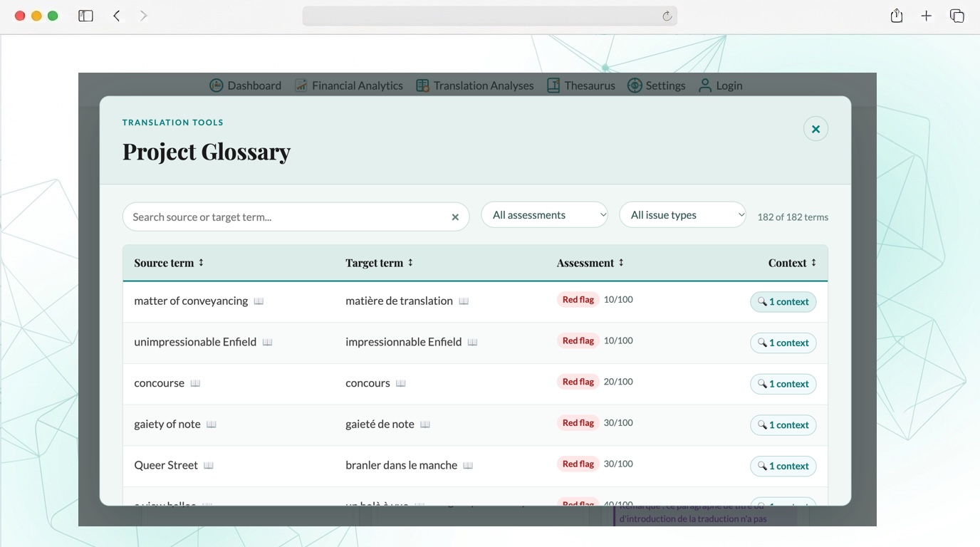The width and height of the screenshot is (980, 547).
Task: Open the All assessments dropdown
Action: 544,215
